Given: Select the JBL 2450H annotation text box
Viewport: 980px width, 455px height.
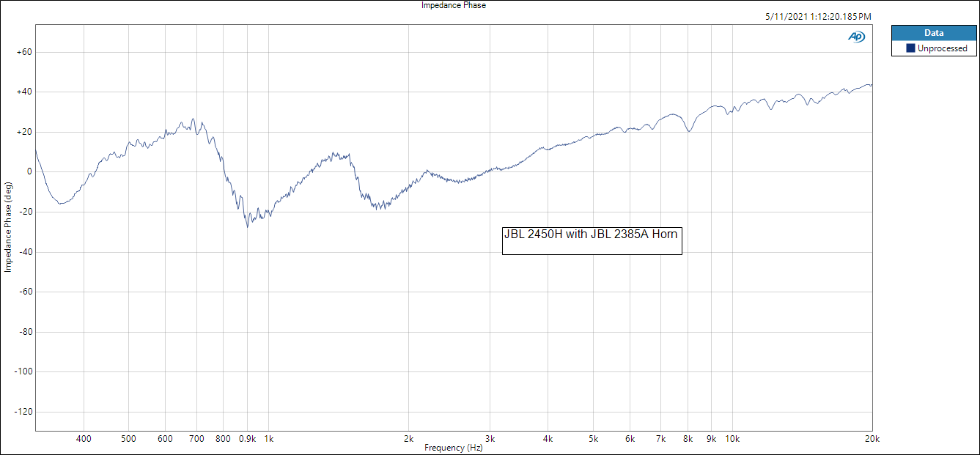Looking at the screenshot, I should coord(592,240).
